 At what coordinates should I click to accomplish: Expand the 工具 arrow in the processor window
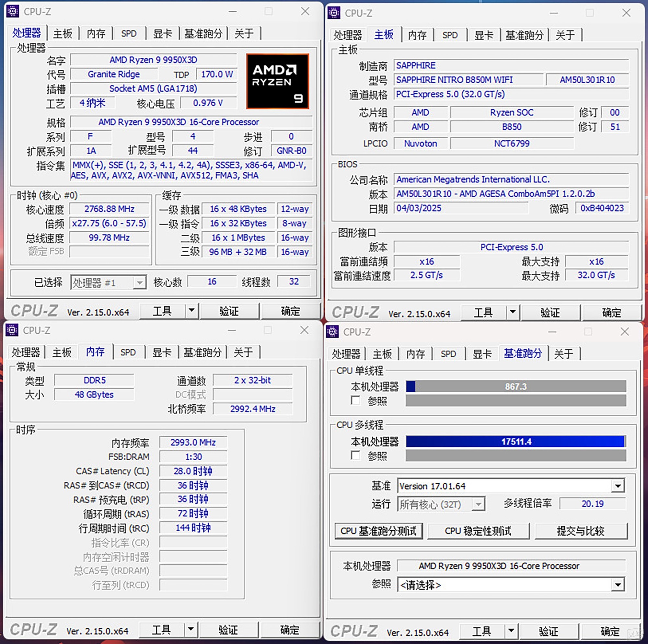[191, 311]
